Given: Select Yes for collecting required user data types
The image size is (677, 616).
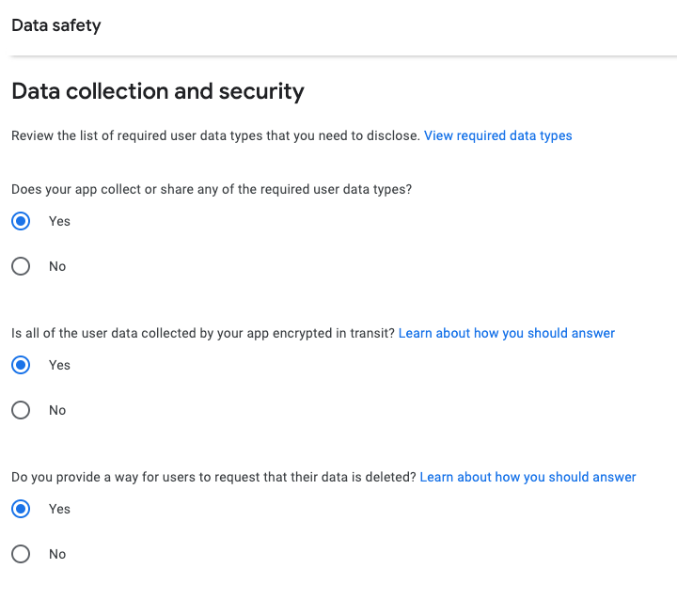Looking at the screenshot, I should coord(21,221).
